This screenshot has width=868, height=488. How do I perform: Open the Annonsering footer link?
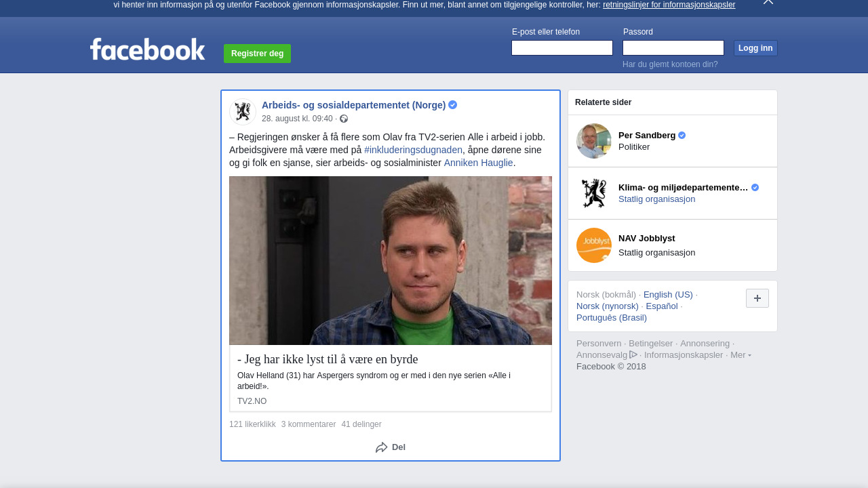pos(705,344)
